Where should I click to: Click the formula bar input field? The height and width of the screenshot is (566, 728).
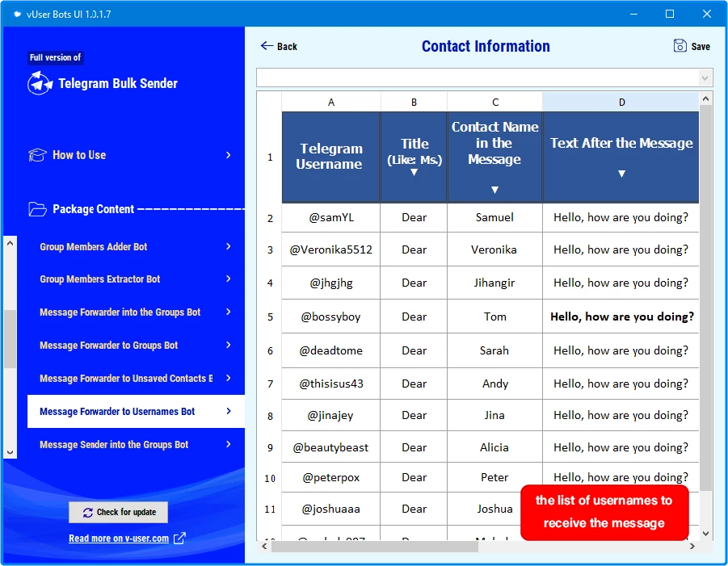point(478,78)
